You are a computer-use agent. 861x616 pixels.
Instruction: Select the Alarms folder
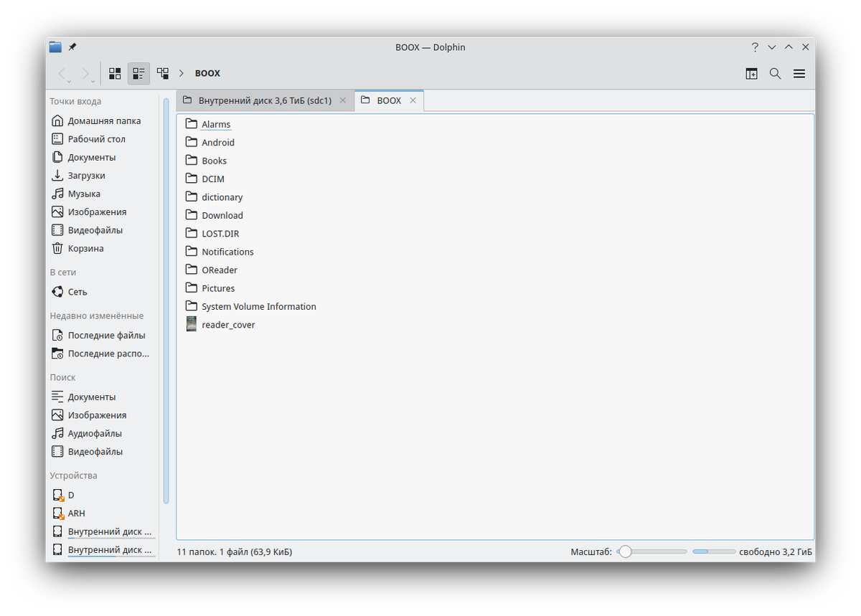tap(208, 124)
